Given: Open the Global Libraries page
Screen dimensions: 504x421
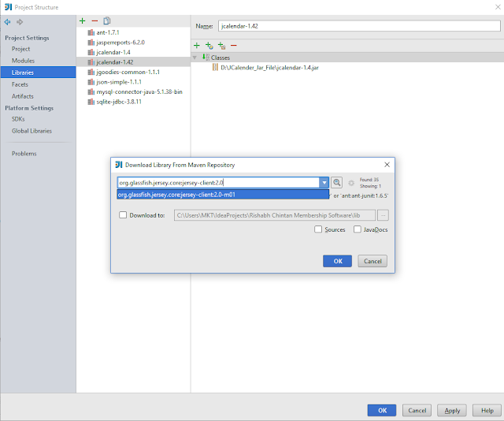Looking at the screenshot, I should click(x=31, y=131).
